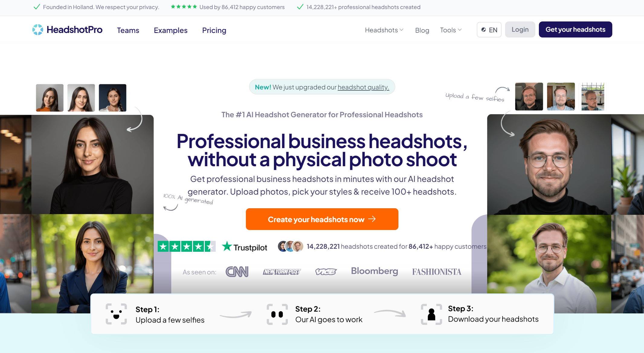Click the customer avatars group icon
This screenshot has height=353, width=644.
coord(290,246)
